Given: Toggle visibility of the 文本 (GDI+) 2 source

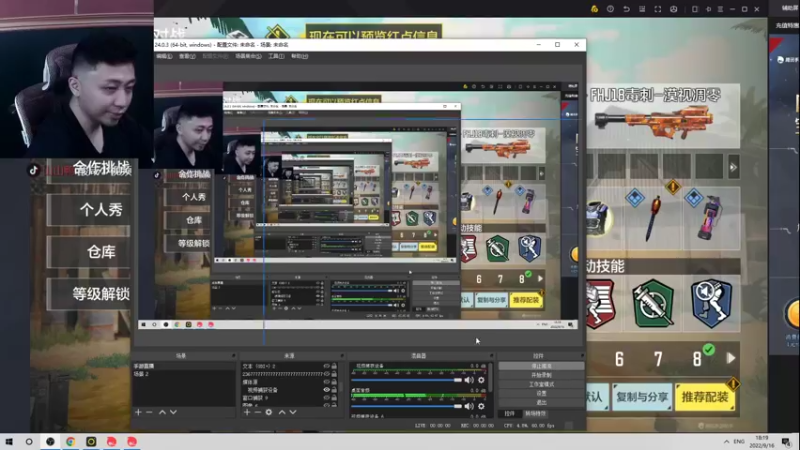Looking at the screenshot, I should [327, 366].
